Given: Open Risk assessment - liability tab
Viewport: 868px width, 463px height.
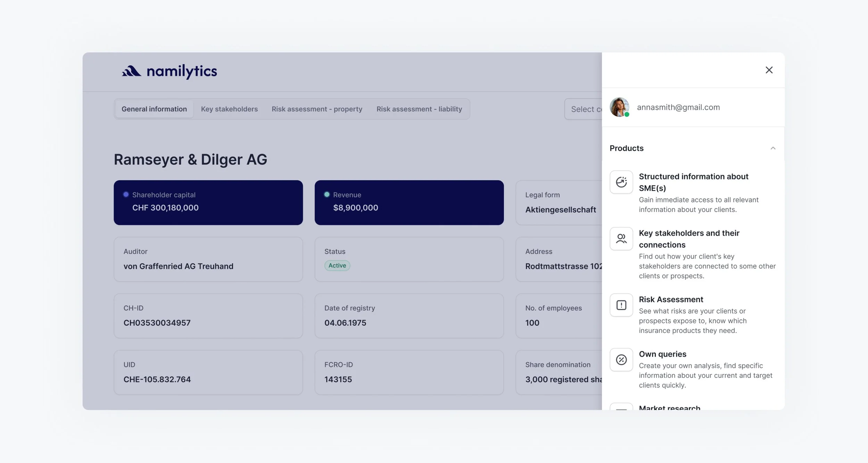Looking at the screenshot, I should pyautogui.click(x=419, y=109).
